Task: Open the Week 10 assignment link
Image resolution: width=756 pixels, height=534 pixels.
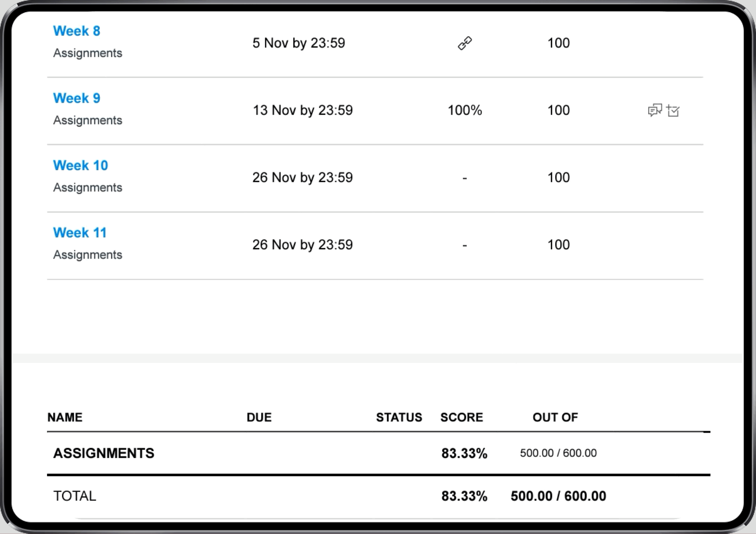Action: [x=81, y=166]
